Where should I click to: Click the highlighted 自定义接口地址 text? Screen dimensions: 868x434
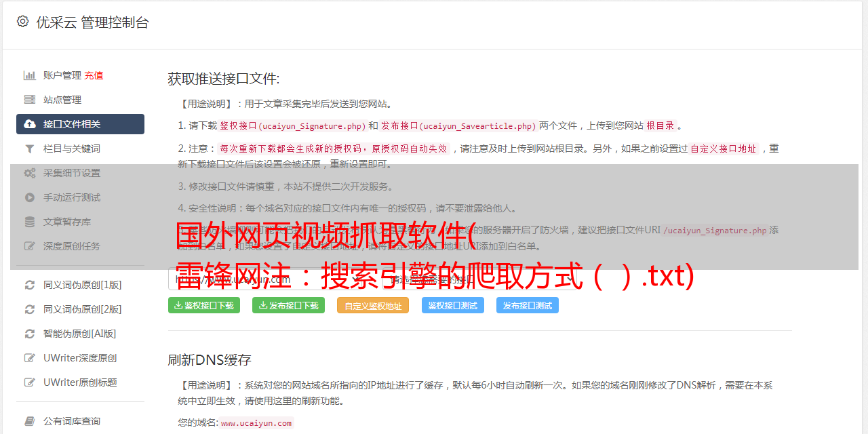pyautogui.click(x=724, y=149)
